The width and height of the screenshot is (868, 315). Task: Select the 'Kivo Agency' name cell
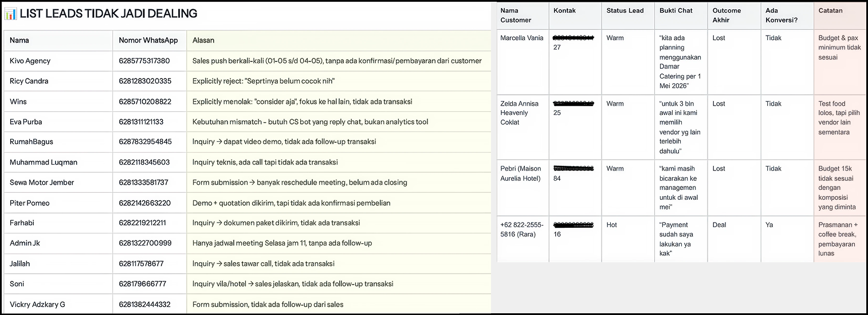[58, 61]
